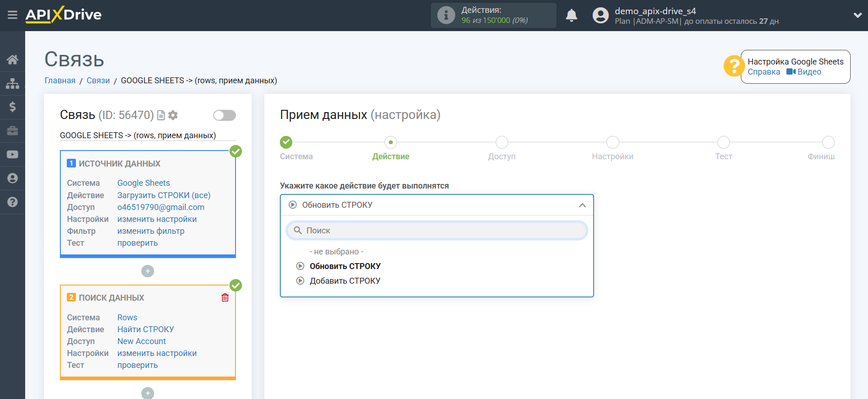The image size is (868, 399).
Task: Click the briefcase icon in the sidebar
Action: click(12, 131)
